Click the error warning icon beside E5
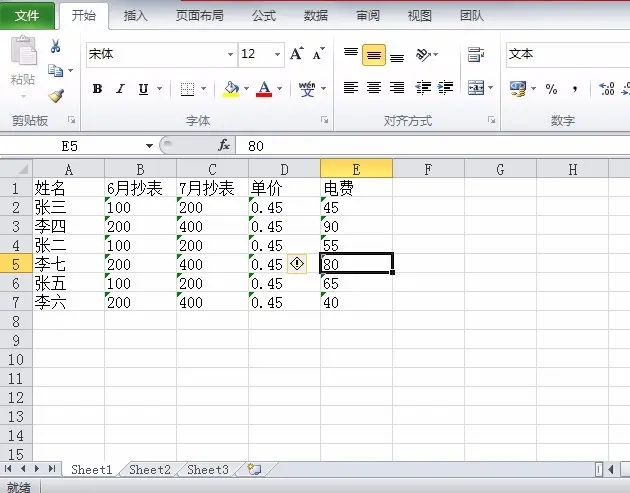630x493 pixels. [297, 263]
